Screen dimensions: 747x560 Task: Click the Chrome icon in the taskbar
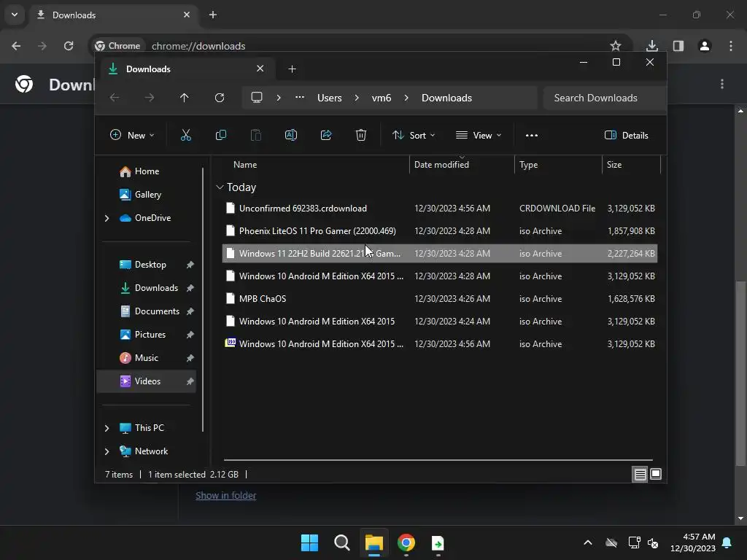[406, 542]
